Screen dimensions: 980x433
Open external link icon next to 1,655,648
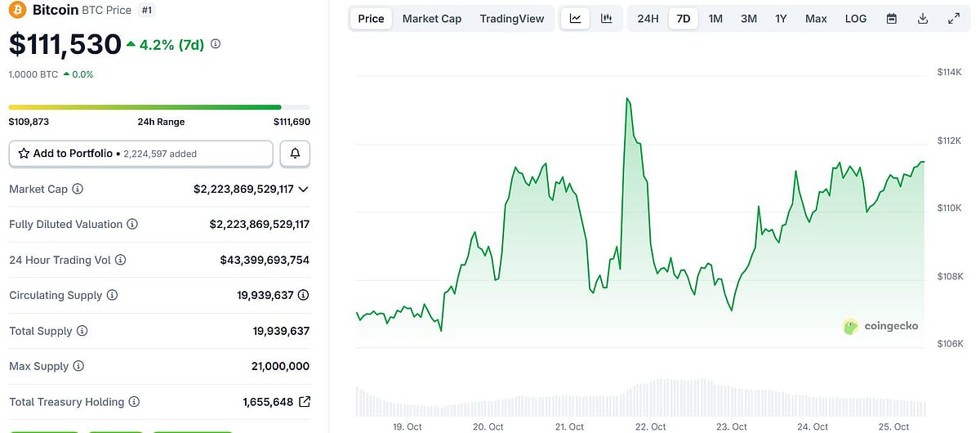tap(305, 402)
